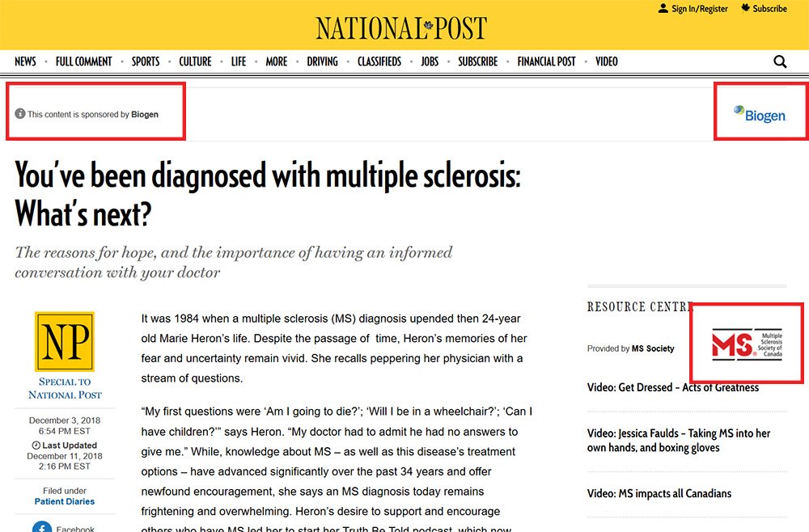Open the Patient Diaries category link
This screenshot has width=809, height=532.
click(65, 501)
